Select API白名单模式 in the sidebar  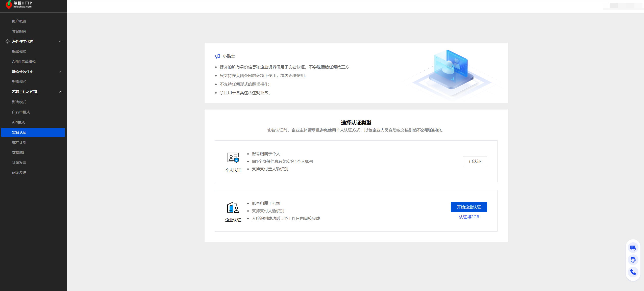click(x=24, y=62)
